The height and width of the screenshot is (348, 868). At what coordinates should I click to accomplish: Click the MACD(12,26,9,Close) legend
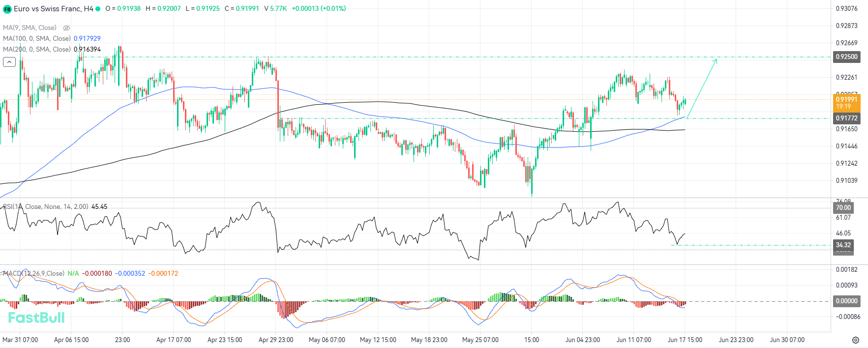[33, 273]
